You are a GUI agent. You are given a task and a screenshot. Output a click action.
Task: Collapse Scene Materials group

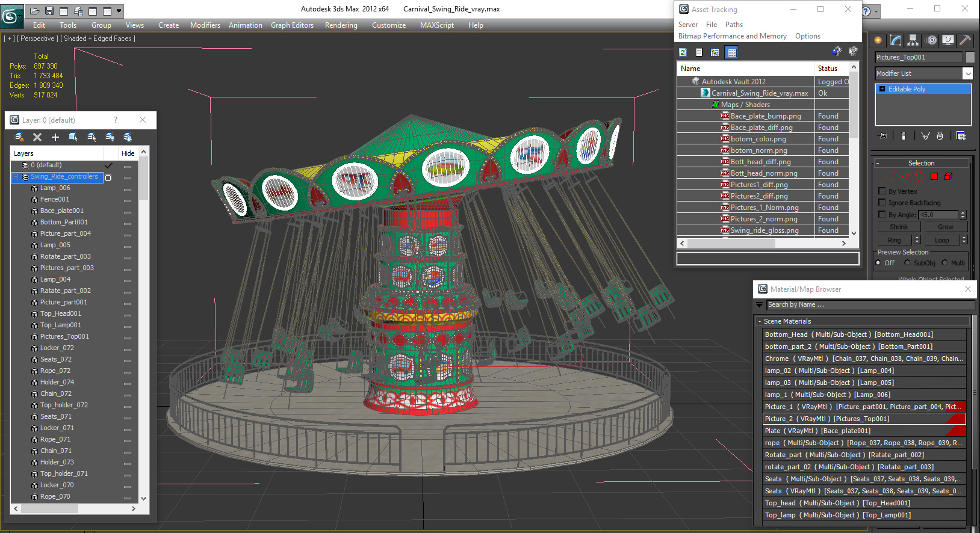760,321
